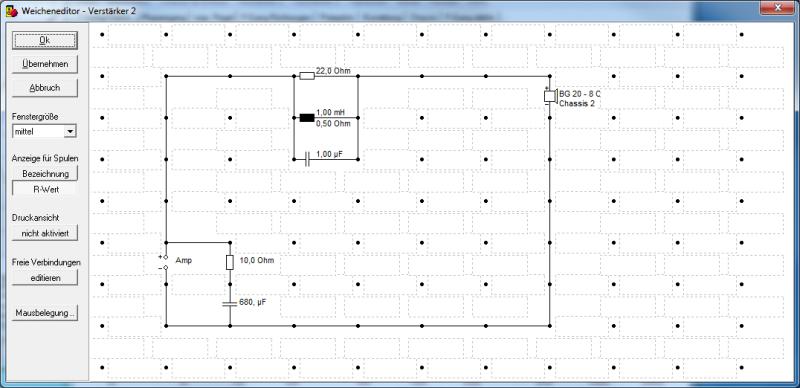The image size is (800, 388).
Task: Click the BG 20 speaker chassis symbol
Action: [550, 96]
